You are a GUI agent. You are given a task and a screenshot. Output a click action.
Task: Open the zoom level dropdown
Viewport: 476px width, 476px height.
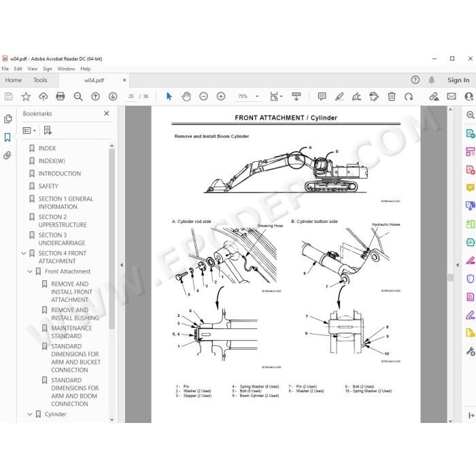tap(257, 97)
